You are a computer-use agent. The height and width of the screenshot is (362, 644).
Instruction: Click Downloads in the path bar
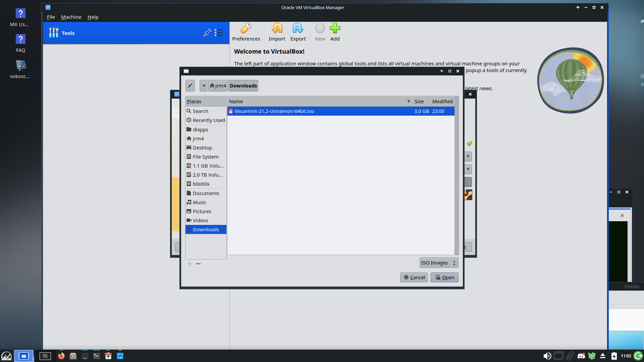click(243, 85)
